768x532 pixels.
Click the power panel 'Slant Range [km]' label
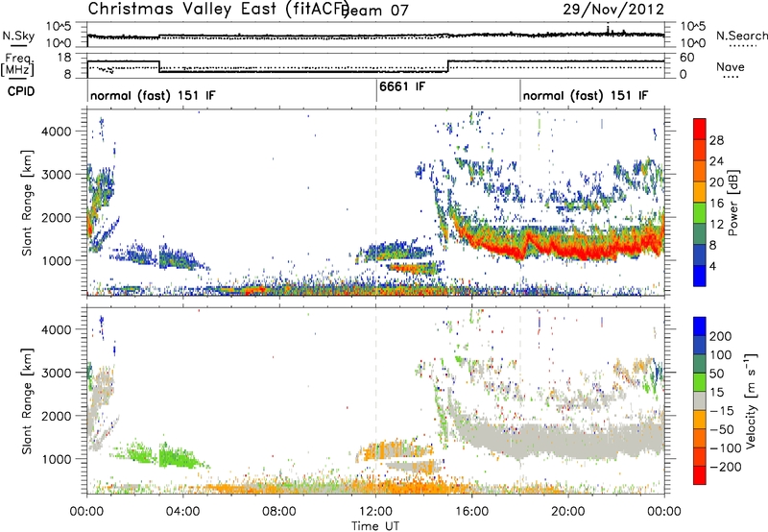(28, 203)
